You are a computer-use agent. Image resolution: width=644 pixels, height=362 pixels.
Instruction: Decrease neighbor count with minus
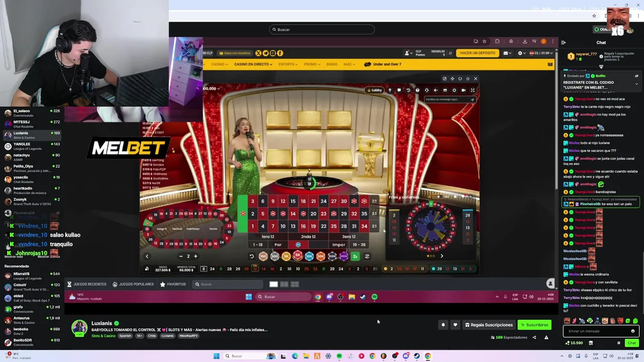pyautogui.click(x=181, y=256)
